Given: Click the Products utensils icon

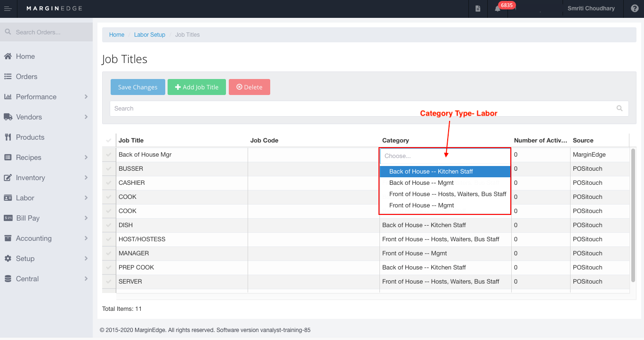Looking at the screenshot, I should tap(8, 137).
